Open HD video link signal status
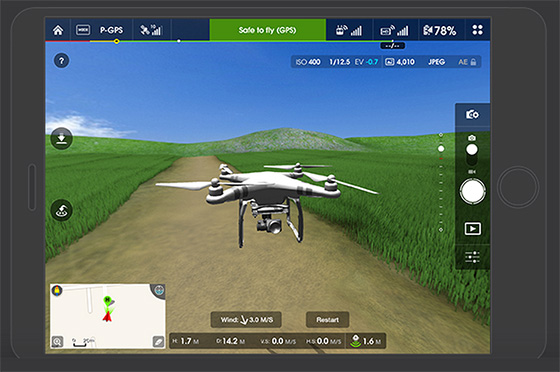This screenshot has height=372, width=560. (394, 30)
